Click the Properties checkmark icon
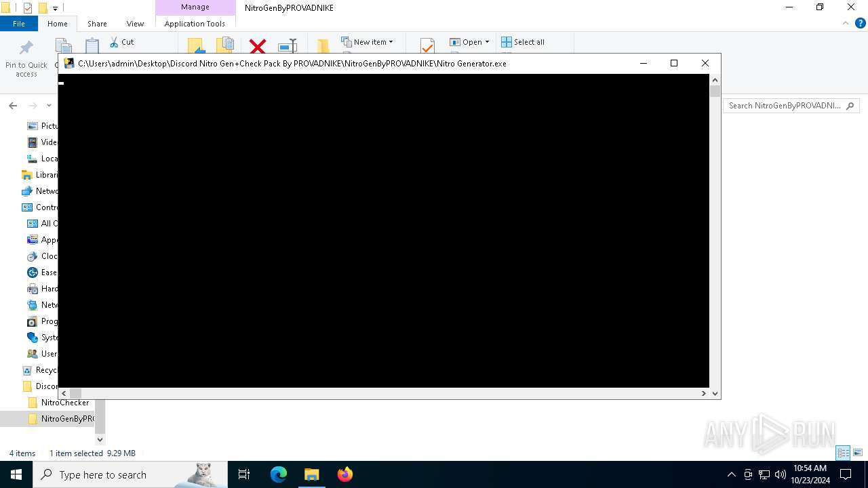This screenshot has height=488, width=868. [427, 46]
